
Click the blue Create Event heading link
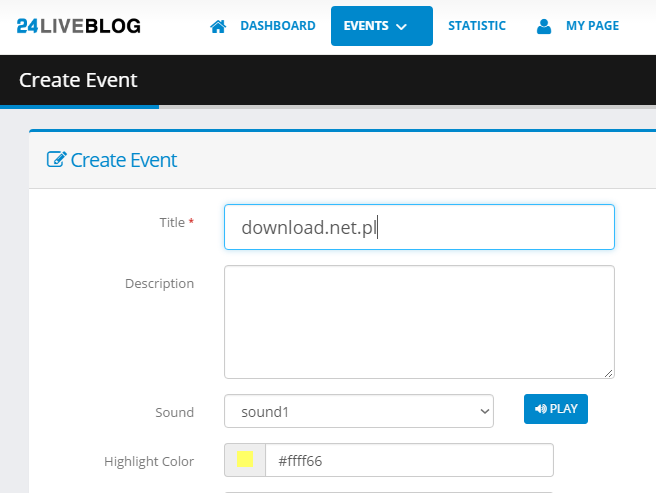click(x=123, y=160)
